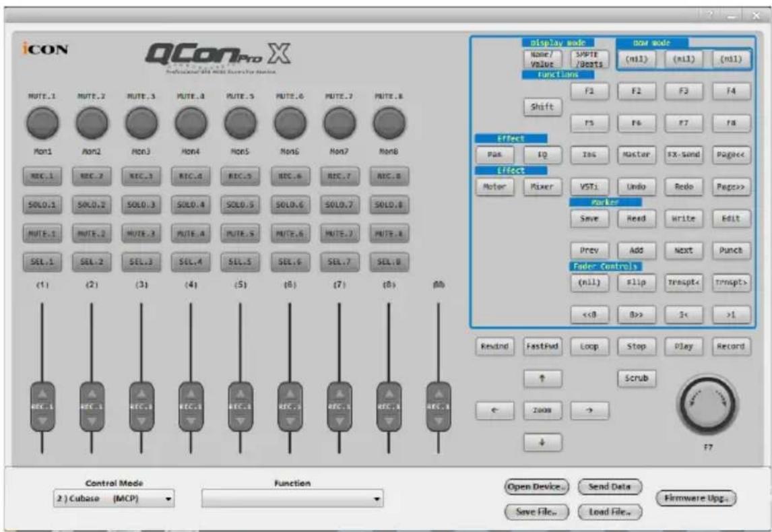Screen dimensions: 772x532
Task: Click the Rewind transport button
Action: coord(495,346)
